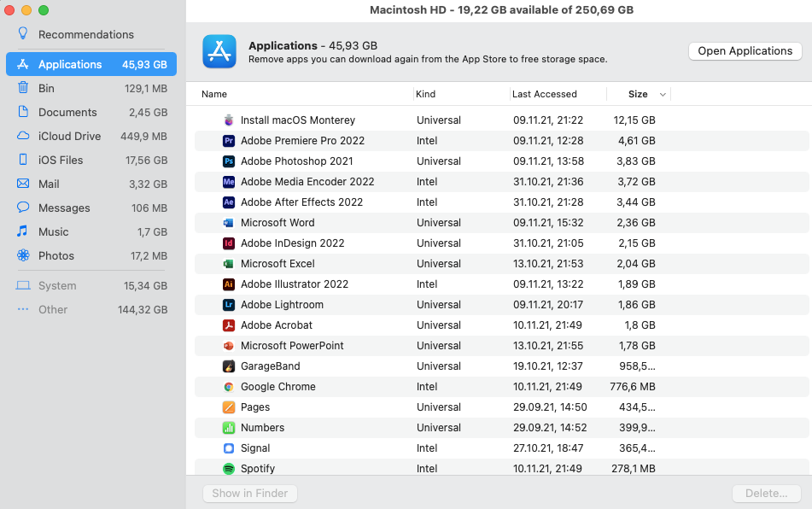Click the Adobe Lightroom icon

(x=228, y=305)
